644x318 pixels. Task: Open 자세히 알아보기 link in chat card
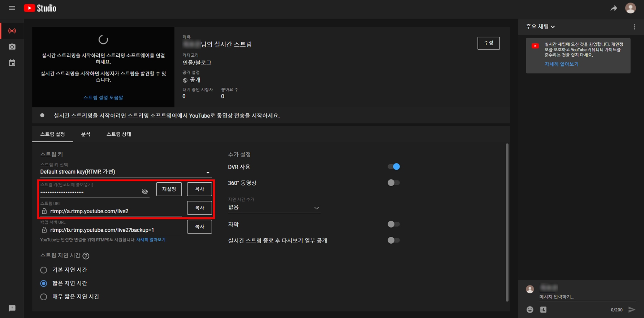tap(561, 64)
